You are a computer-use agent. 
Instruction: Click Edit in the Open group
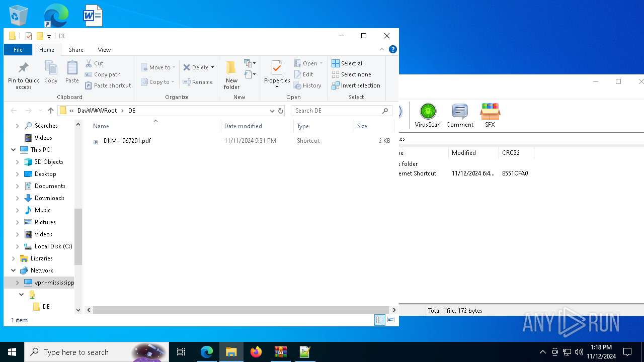(x=304, y=74)
